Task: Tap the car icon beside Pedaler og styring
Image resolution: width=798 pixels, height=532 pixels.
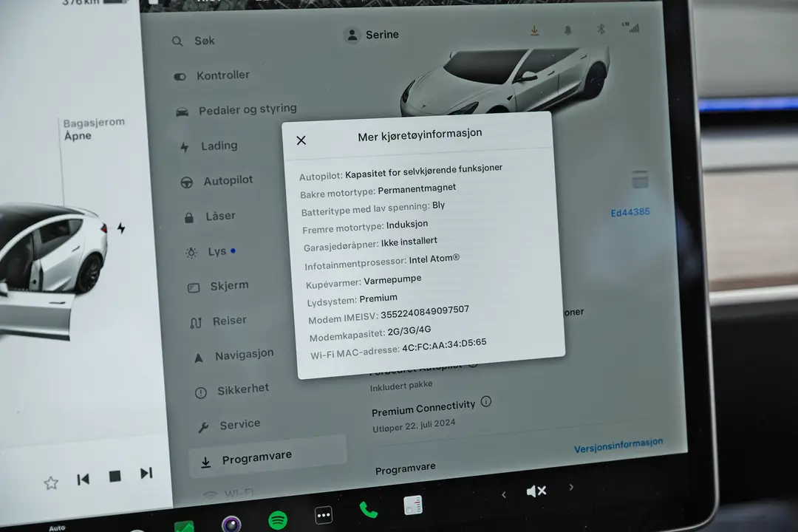Action: point(183,112)
